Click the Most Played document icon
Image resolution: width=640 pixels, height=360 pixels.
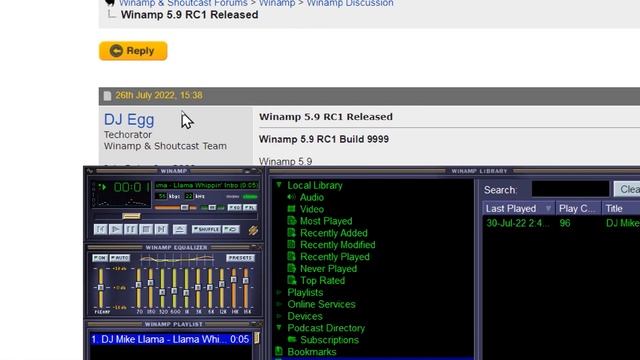[291, 221]
